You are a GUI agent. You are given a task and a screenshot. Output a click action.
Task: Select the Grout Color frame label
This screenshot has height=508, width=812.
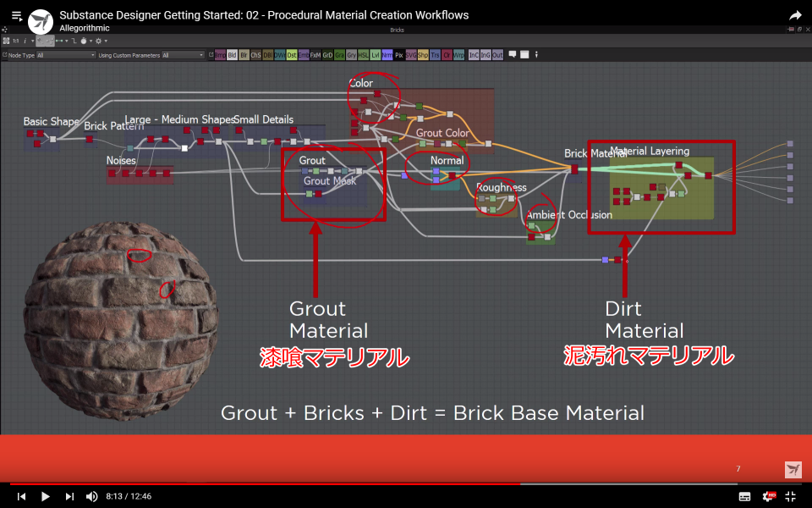442,133
